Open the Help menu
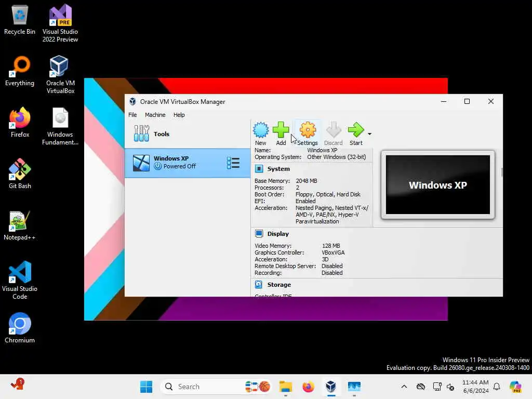Viewport: 532px width, 399px height. pos(179,115)
